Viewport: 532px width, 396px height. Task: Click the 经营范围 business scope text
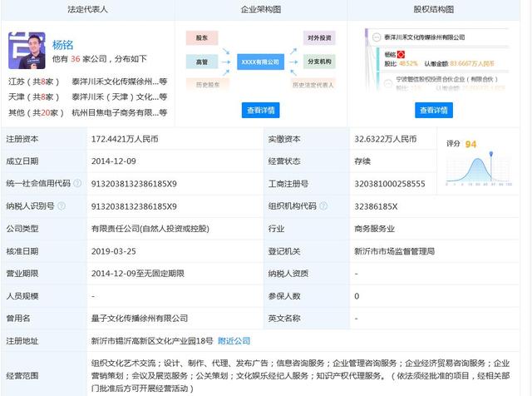pos(300,376)
